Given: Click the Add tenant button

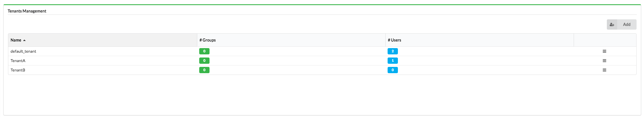Looking at the screenshot, I should point(621,24).
